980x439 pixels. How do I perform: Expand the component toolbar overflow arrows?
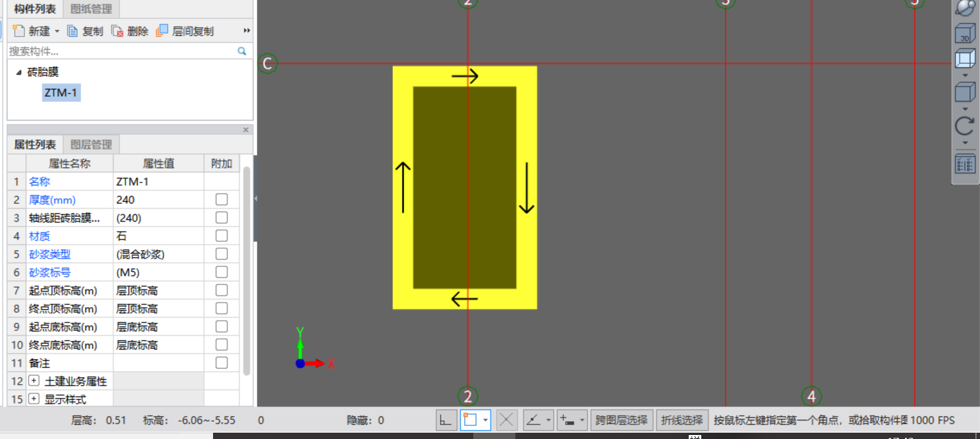point(247,31)
